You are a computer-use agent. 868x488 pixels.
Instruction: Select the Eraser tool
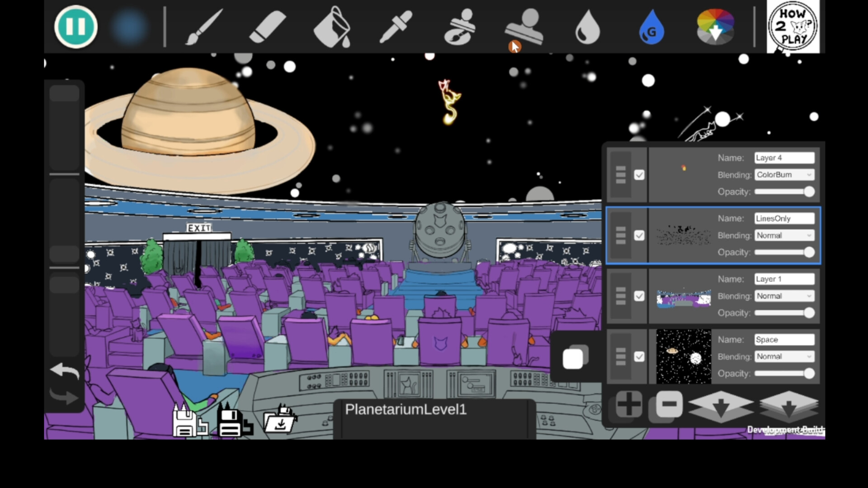[267, 27]
